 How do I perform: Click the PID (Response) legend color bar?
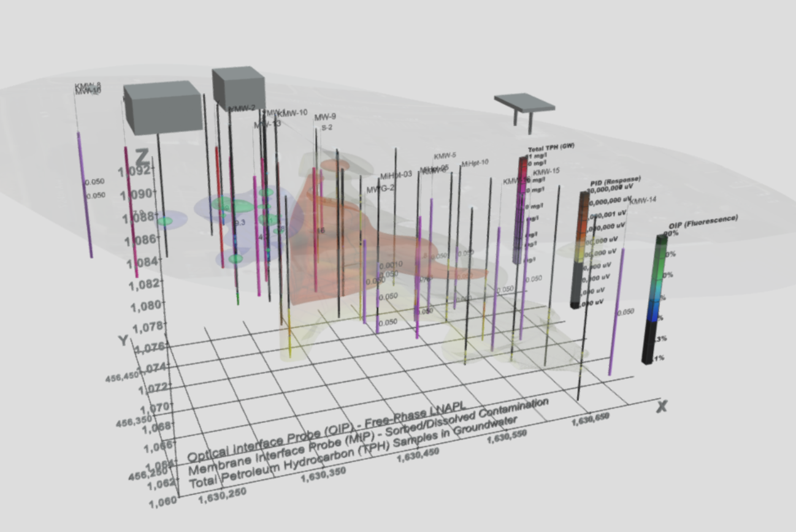pos(579,249)
